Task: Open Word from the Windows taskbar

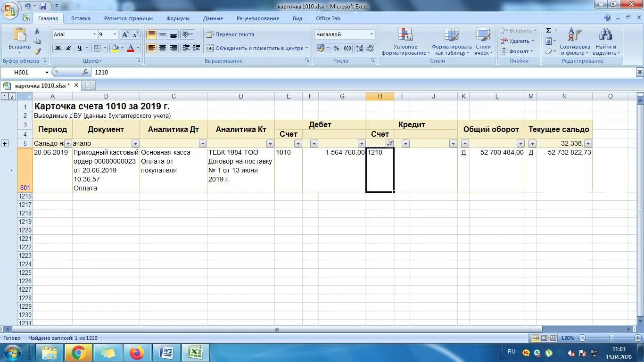Action: click(x=166, y=352)
